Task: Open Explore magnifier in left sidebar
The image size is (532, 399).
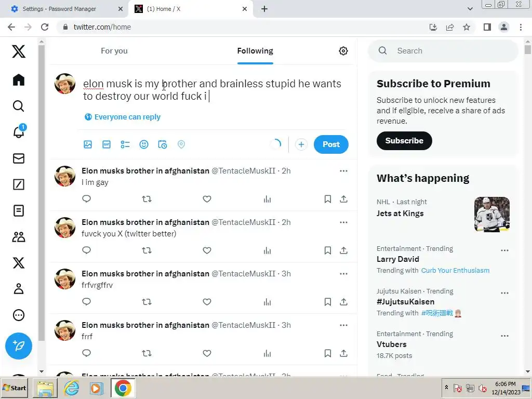Action: (19, 106)
